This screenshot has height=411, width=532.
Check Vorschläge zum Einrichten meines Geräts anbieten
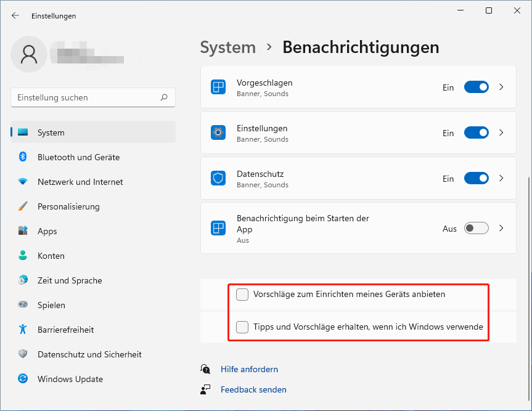(x=242, y=295)
